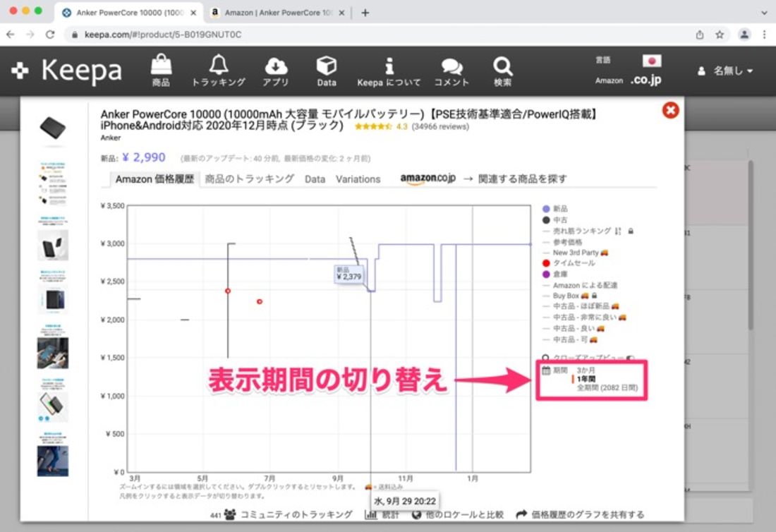The image size is (776, 532).
Task: Select the bottom blue product image thumbnail
Action: tap(52, 460)
